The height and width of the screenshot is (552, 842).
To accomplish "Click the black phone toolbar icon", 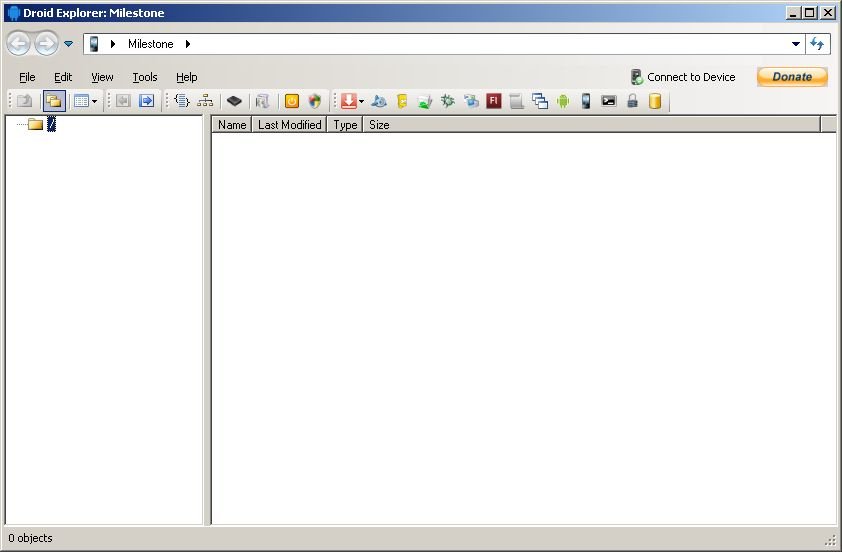I will tap(586, 101).
